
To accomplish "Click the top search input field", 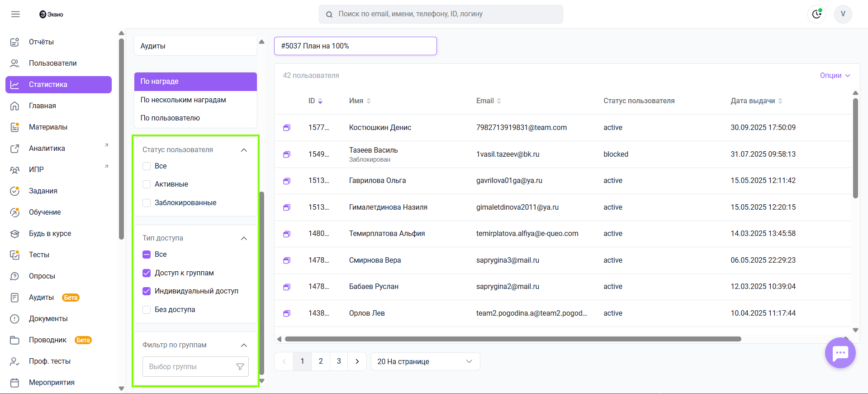I will [441, 14].
